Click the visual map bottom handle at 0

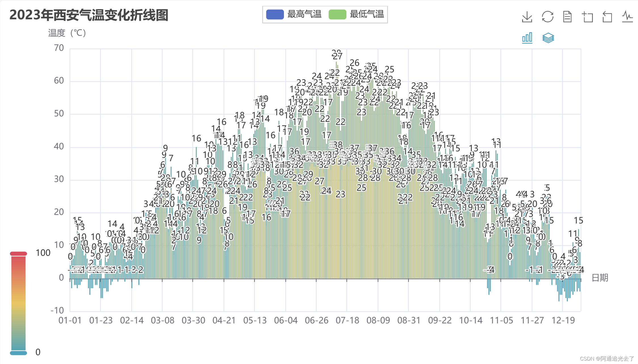coord(18,353)
